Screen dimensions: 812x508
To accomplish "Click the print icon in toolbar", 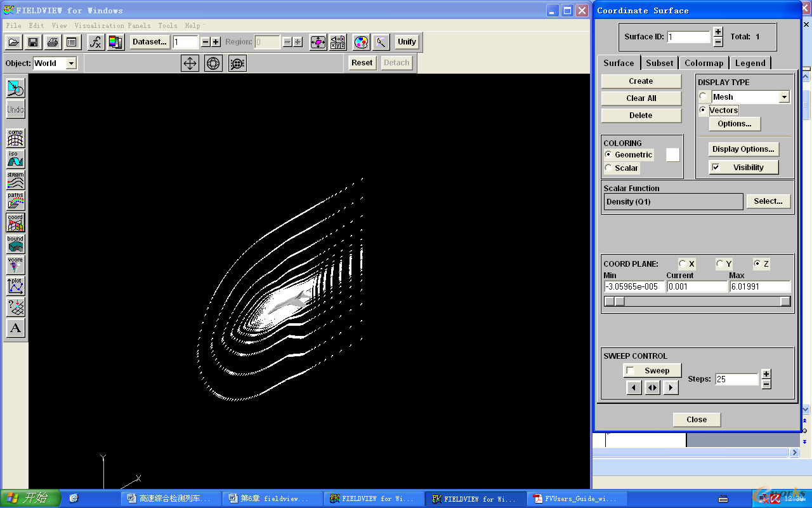I will (53, 42).
